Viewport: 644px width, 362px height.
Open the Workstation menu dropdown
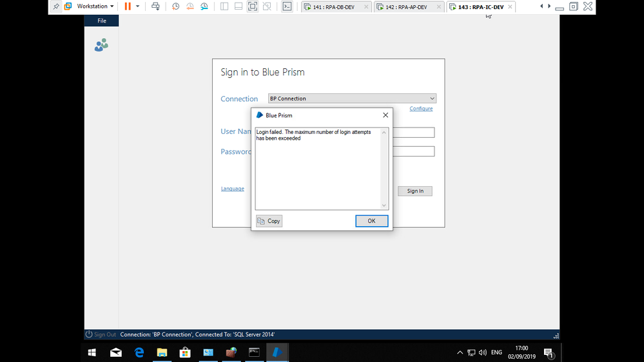pos(95,6)
